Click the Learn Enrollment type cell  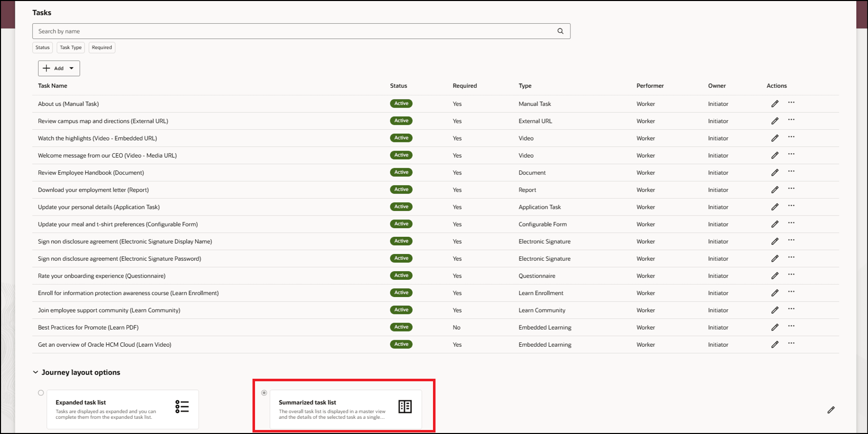pyautogui.click(x=541, y=294)
